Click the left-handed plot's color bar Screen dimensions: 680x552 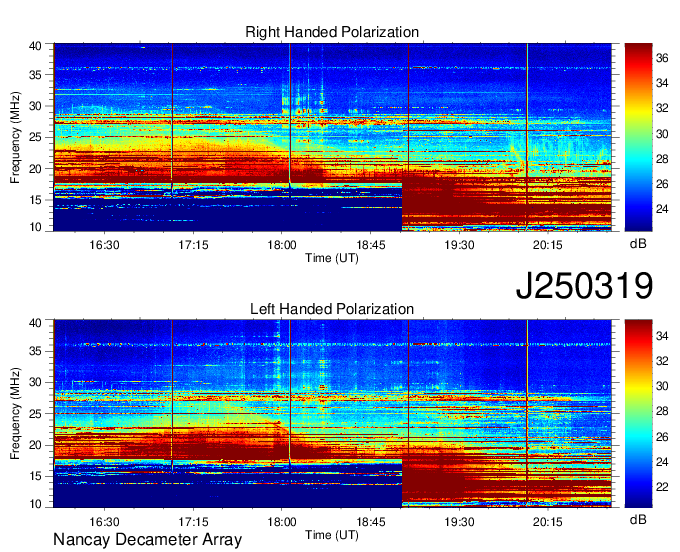(x=638, y=413)
